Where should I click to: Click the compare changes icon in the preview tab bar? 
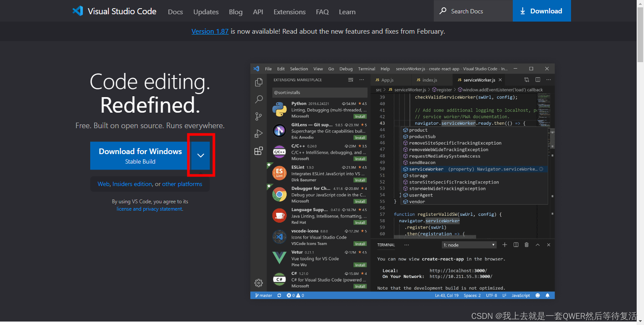pyautogui.click(x=527, y=80)
